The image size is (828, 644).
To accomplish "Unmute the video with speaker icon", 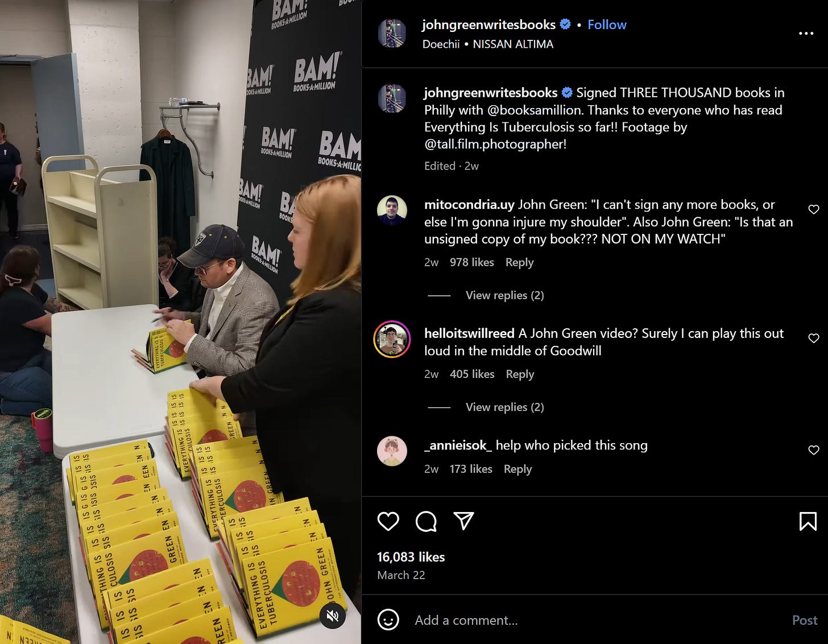I will (333, 616).
